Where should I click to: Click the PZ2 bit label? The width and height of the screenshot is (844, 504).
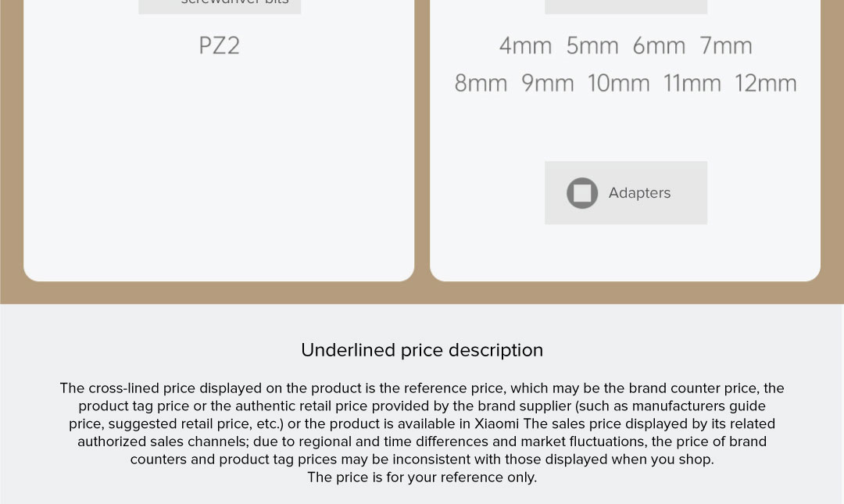(x=220, y=45)
